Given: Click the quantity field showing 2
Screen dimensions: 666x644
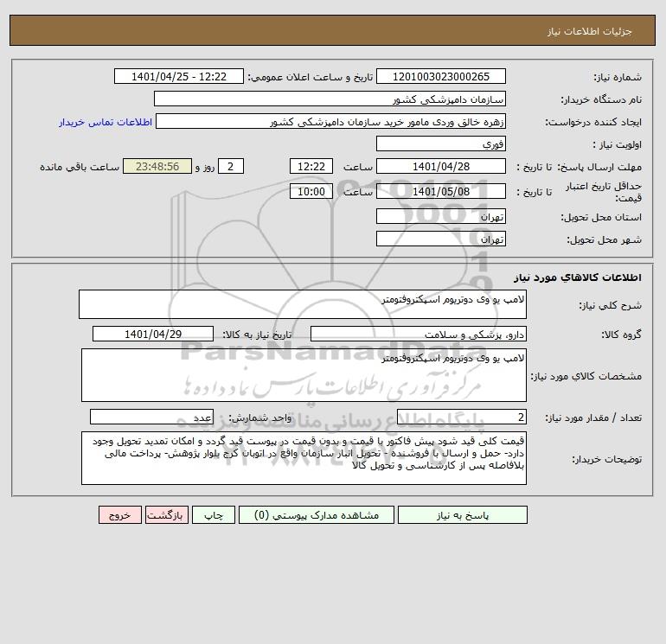Looking at the screenshot, I should coord(462,417).
